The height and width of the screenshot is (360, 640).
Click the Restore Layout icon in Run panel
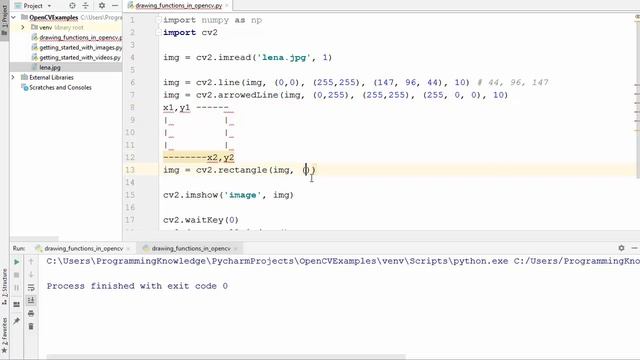pyautogui.click(x=17, y=304)
